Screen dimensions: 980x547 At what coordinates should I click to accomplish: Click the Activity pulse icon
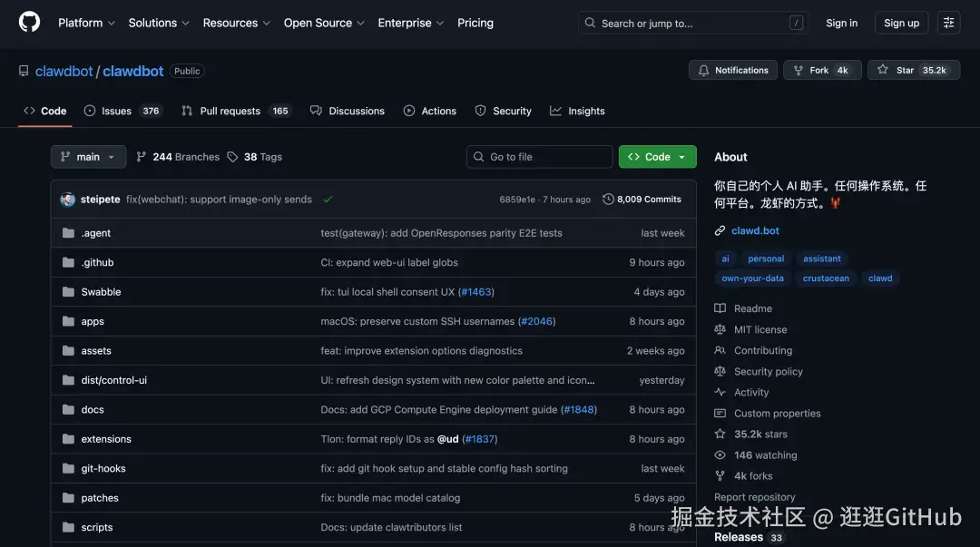[x=720, y=392]
